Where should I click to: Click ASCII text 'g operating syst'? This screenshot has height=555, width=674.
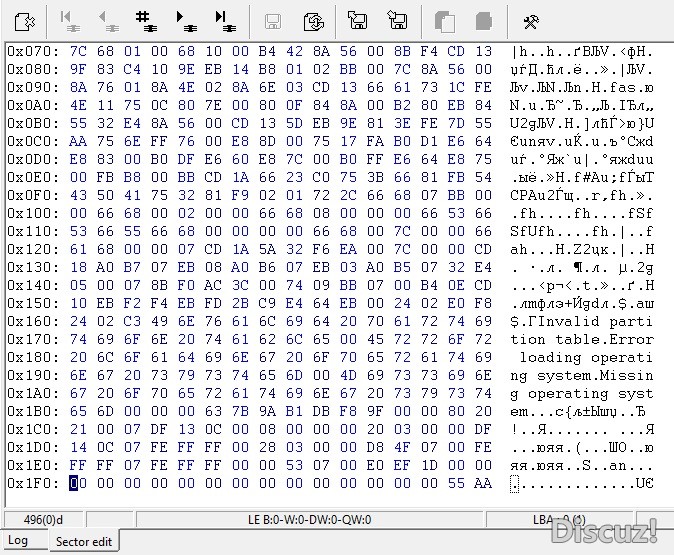pyautogui.click(x=582, y=393)
